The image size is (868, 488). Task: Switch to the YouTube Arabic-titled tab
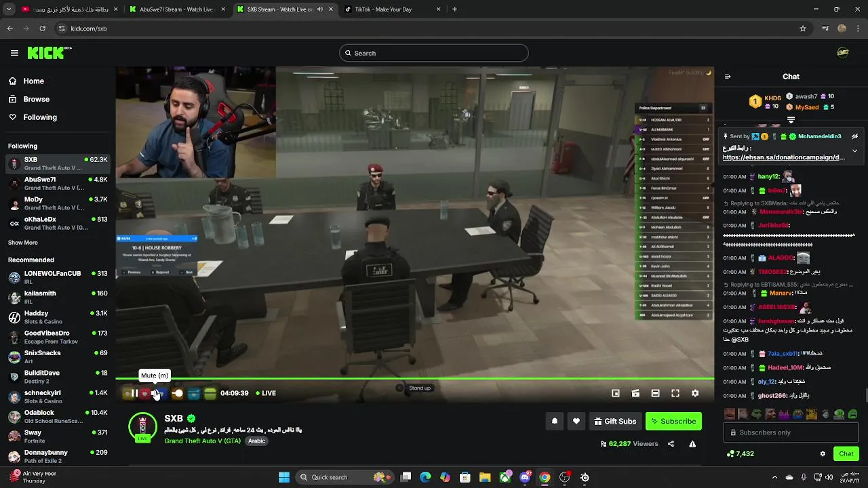69,9
